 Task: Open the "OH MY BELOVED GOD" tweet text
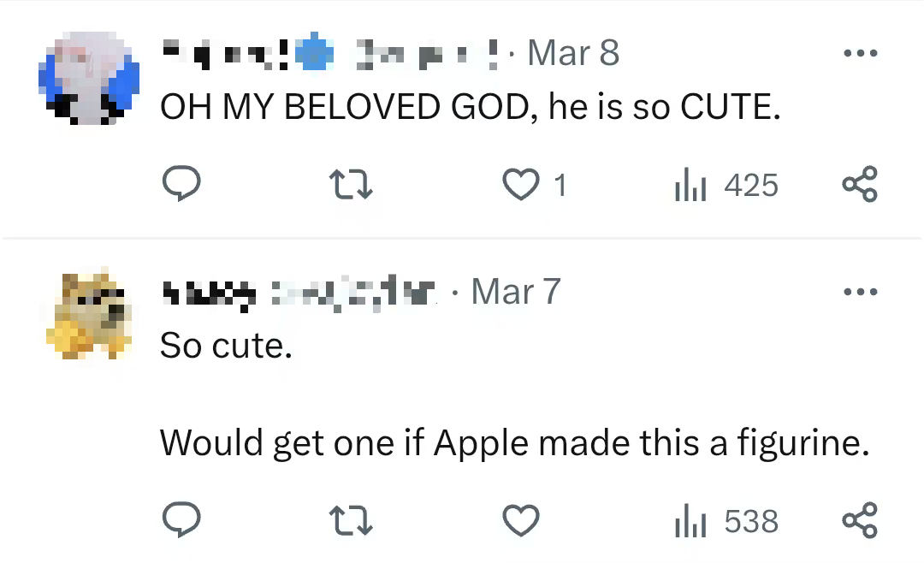(470, 106)
